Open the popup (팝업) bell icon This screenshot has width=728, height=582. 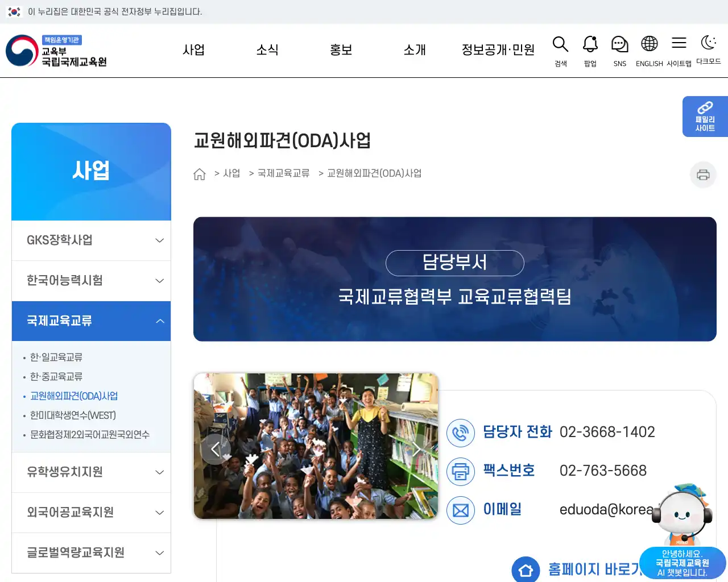click(x=590, y=51)
